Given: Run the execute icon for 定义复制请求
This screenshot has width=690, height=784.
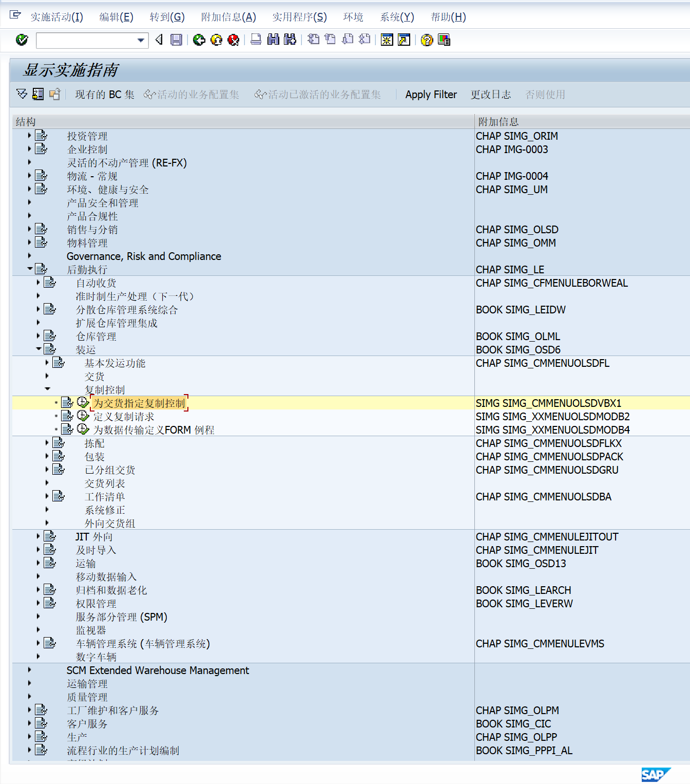Looking at the screenshot, I should (83, 416).
